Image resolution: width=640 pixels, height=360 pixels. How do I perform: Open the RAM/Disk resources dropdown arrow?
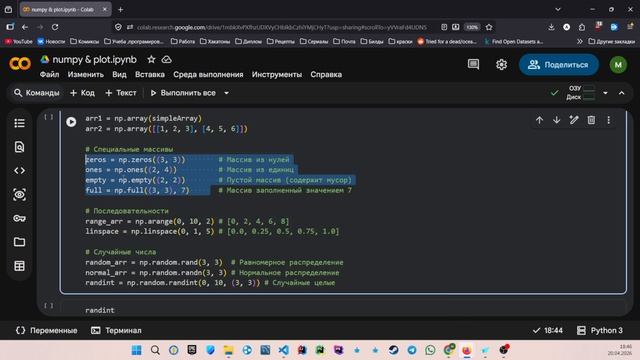pos(605,93)
